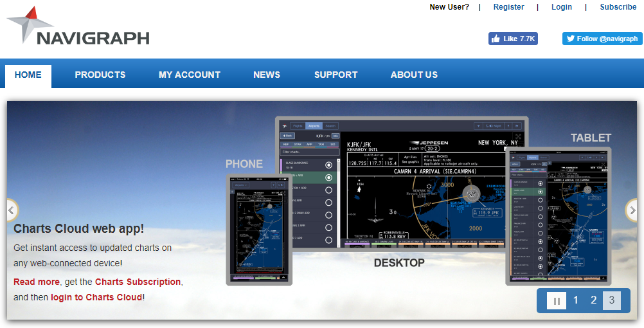Click the Subscribe link
Screen dimensions: 644x328
pos(618,7)
